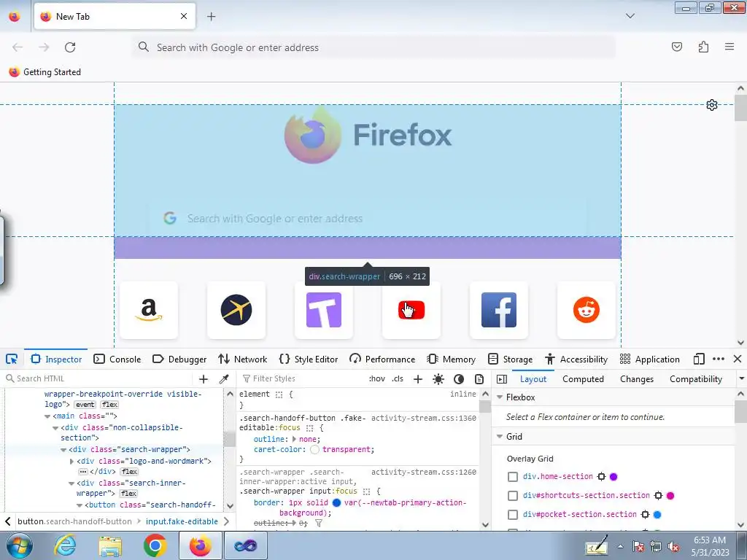Open the responsive design mode icon
The image size is (747, 560).
click(699, 359)
